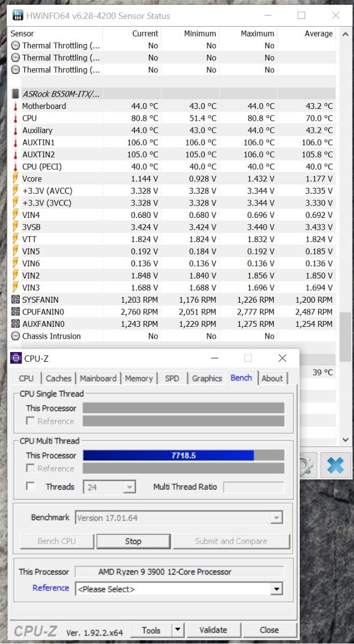Viewport: 354px width, 644px height.
Task: Click the Validate button
Action: tap(213, 630)
